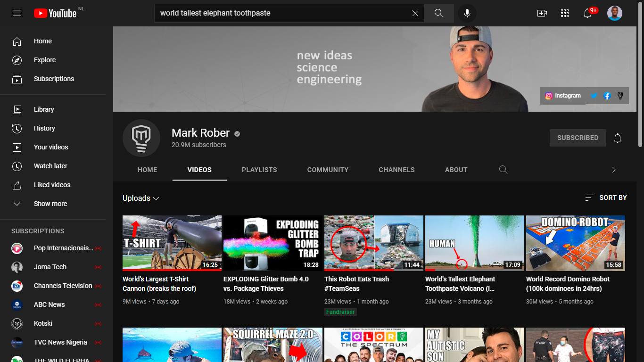Viewport: 644px width, 362px height.
Task: Open the COMMUNITY tab
Action: pos(328,170)
